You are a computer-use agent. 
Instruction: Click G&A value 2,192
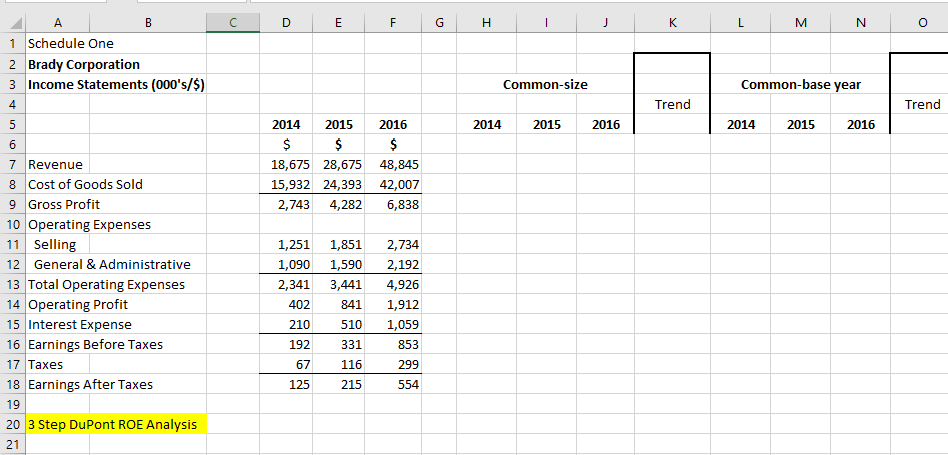coord(402,265)
